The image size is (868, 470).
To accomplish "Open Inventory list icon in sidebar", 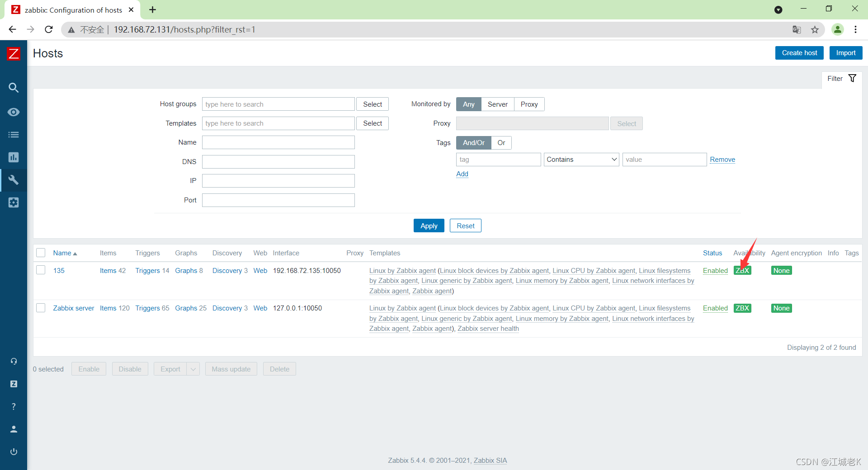I will [x=14, y=135].
